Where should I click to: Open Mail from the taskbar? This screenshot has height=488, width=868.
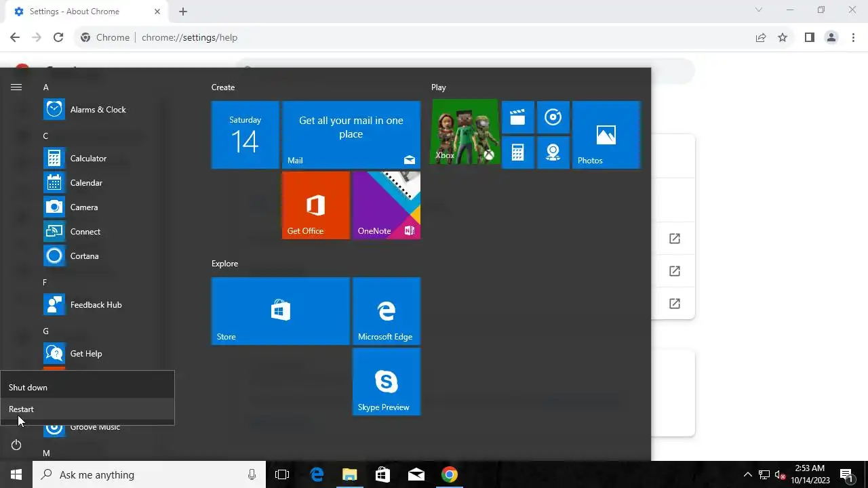pos(416,474)
